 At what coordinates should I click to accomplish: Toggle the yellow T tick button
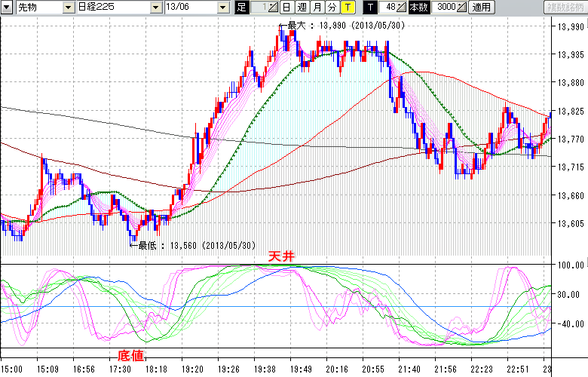[348, 8]
